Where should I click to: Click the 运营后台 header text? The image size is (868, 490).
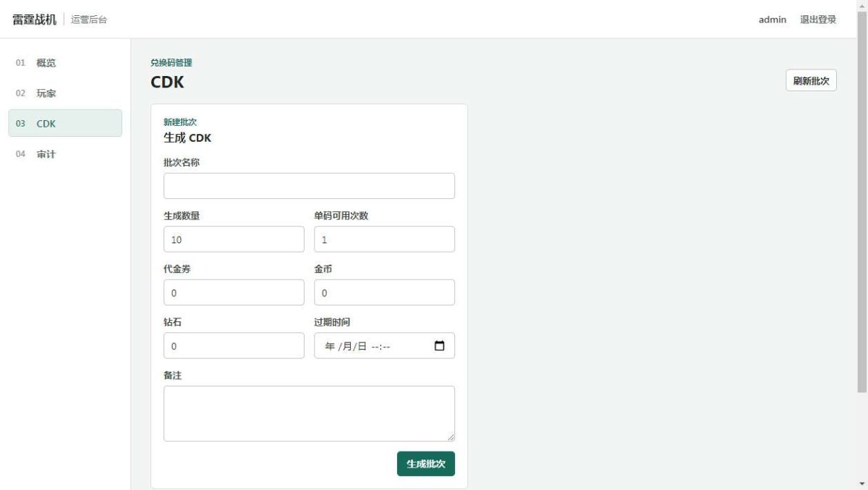click(x=90, y=20)
